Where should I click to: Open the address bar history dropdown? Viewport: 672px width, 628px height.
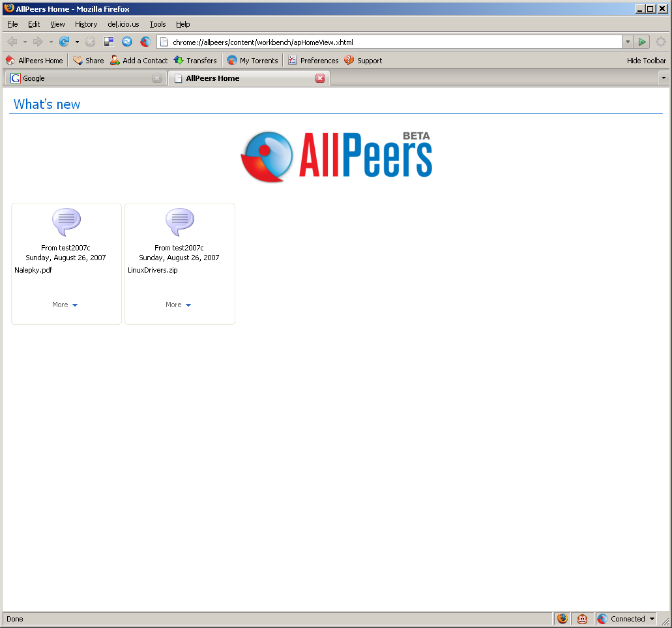pos(628,42)
